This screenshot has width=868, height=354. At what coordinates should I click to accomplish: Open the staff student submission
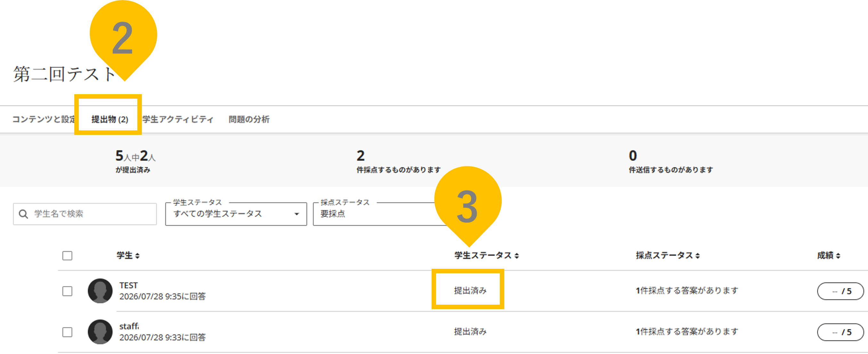click(x=129, y=326)
